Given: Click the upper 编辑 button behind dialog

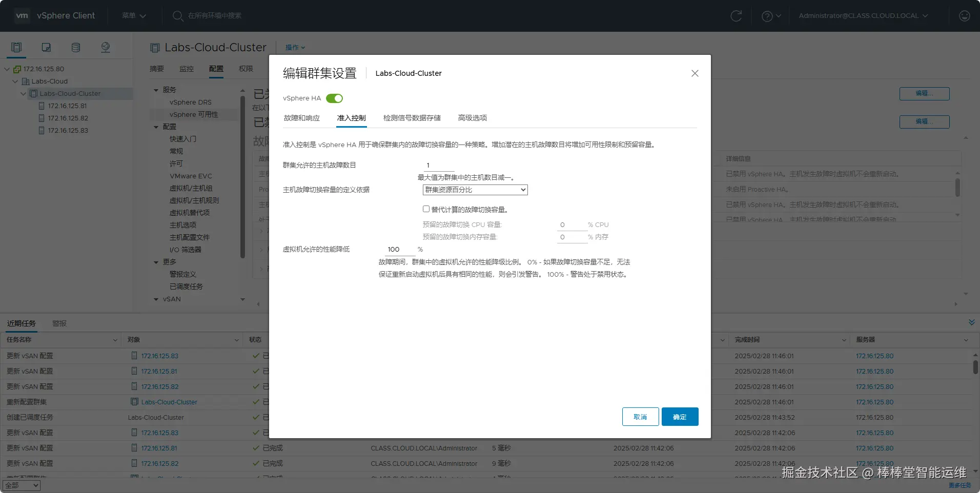Looking at the screenshot, I should (x=925, y=93).
